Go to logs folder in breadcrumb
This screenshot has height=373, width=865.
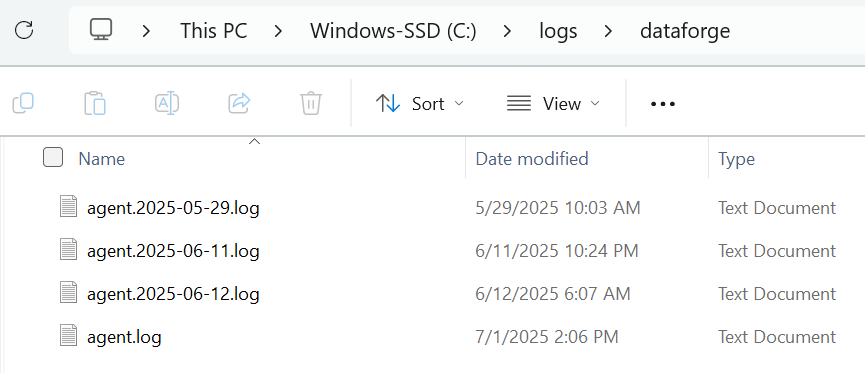pyautogui.click(x=558, y=31)
